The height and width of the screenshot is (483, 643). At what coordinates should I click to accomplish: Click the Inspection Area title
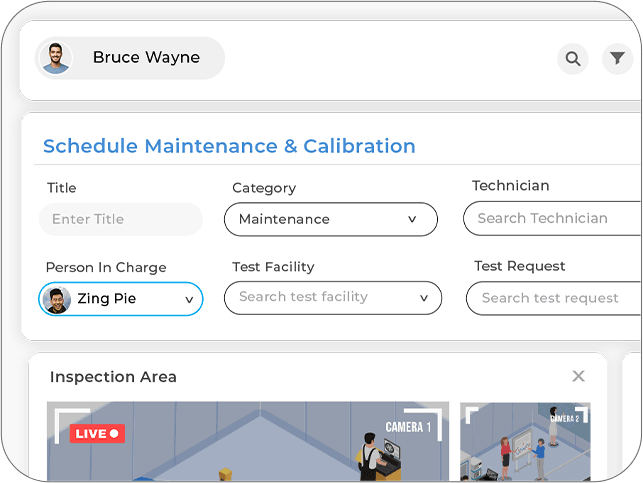coord(113,377)
